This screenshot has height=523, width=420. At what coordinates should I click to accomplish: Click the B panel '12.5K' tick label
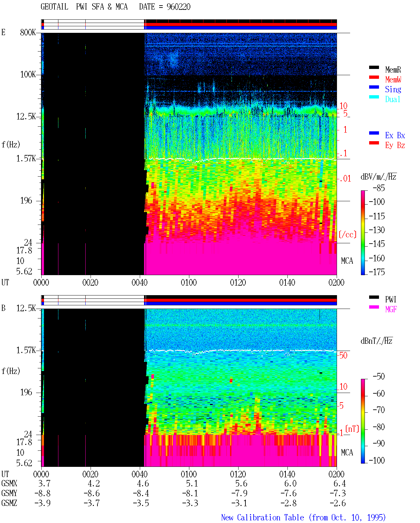pos(26,308)
